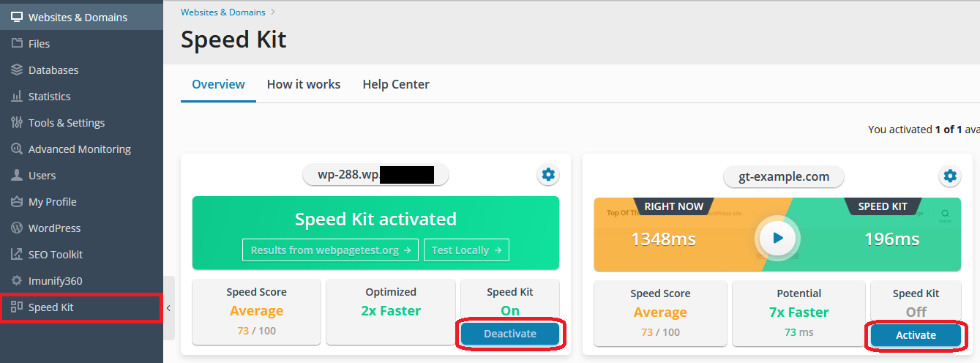Click the Advanced Monitoring magnifier icon

(17, 149)
